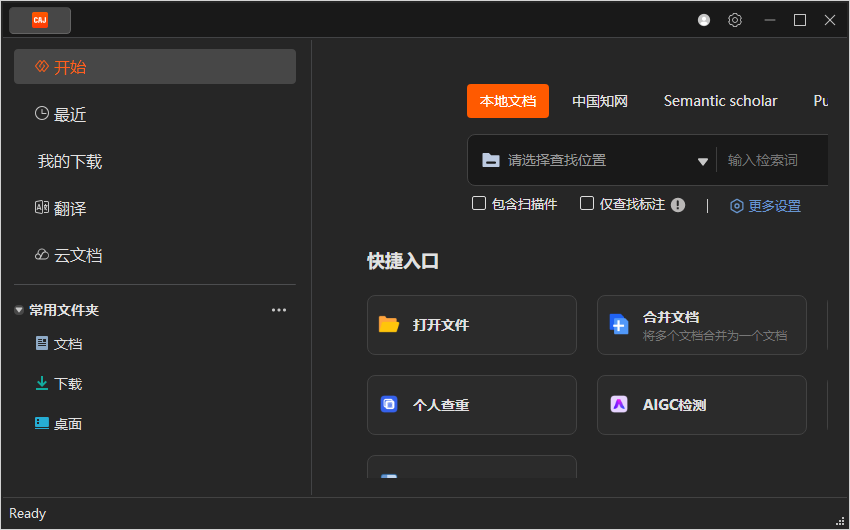Click the CAJ logo tab
Viewport: 850px width, 530px height.
pos(40,21)
